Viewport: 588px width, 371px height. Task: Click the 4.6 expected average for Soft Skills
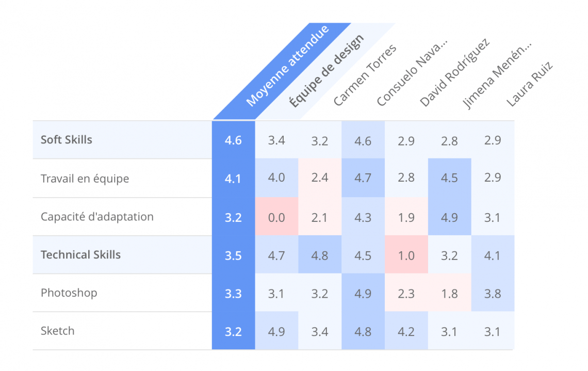click(x=233, y=140)
